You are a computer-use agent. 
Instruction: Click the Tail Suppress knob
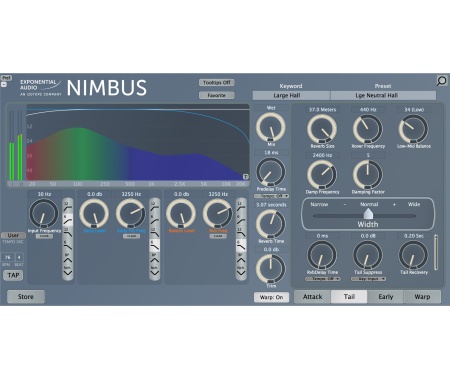click(368, 255)
